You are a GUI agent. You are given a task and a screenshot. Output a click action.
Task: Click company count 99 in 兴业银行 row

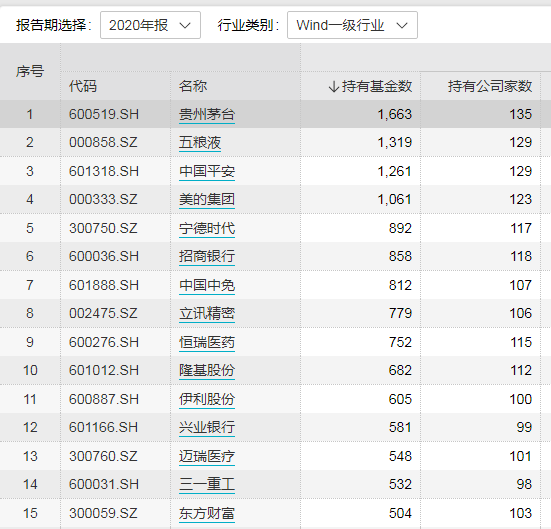tap(524, 427)
